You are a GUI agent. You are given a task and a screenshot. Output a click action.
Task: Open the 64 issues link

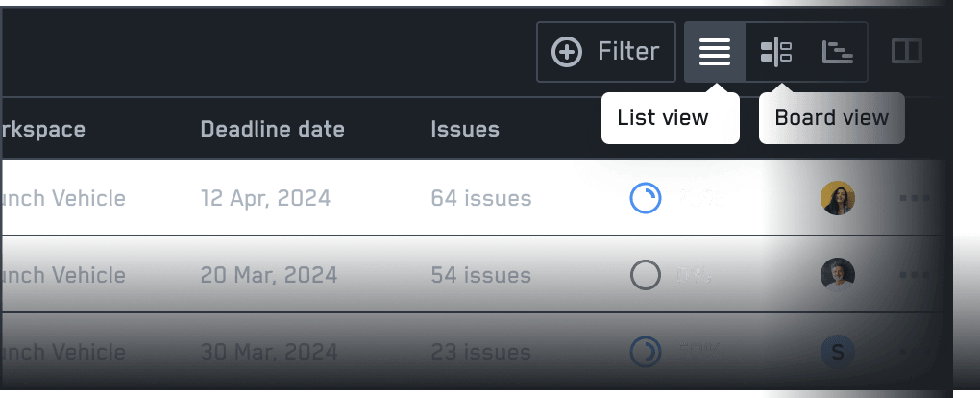tap(480, 198)
